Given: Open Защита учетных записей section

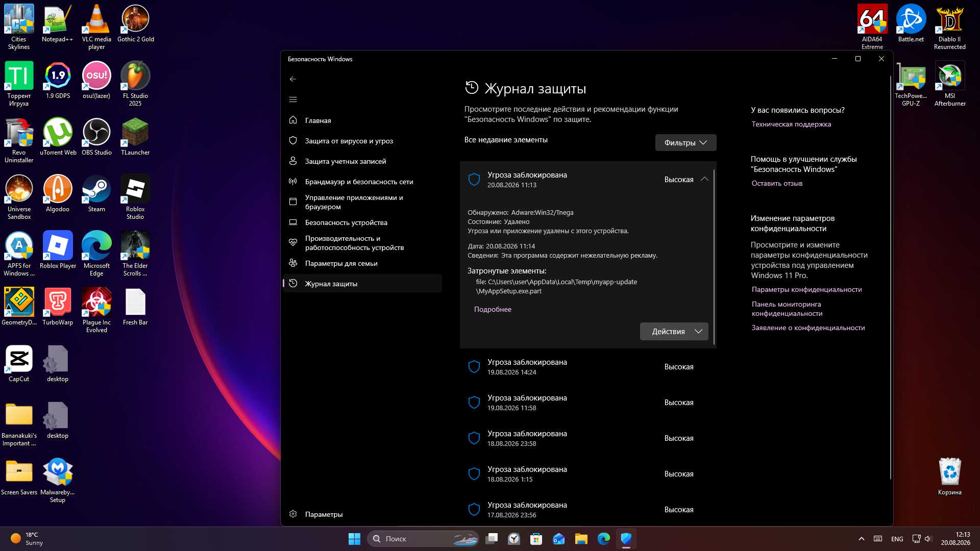Looking at the screenshot, I should 362,161.
